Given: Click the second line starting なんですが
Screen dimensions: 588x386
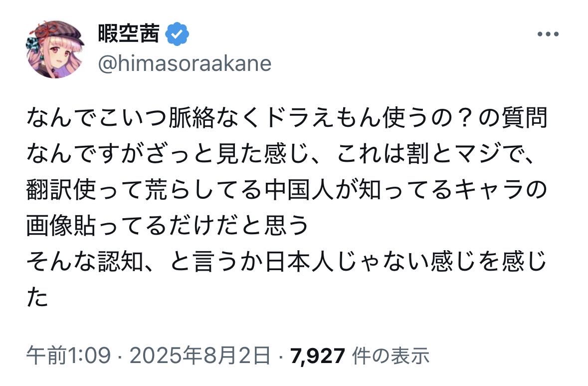Looking at the screenshot, I should 280,154.
